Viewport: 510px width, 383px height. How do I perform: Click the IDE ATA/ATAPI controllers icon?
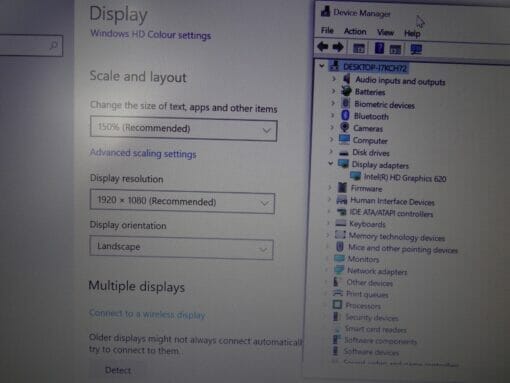pos(341,212)
